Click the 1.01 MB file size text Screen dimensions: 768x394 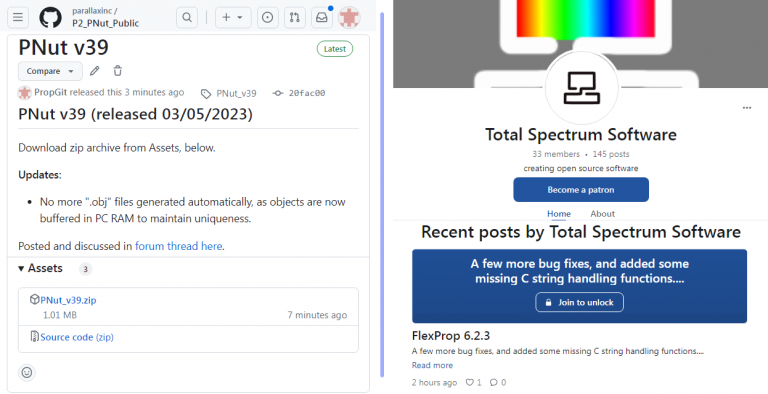pyautogui.click(x=60, y=315)
